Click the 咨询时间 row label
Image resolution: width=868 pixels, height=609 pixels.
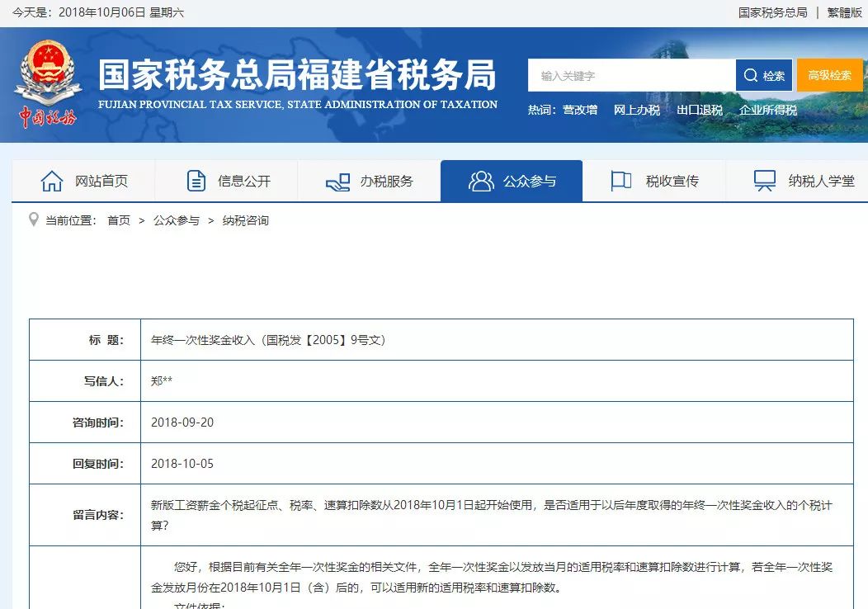coord(98,423)
